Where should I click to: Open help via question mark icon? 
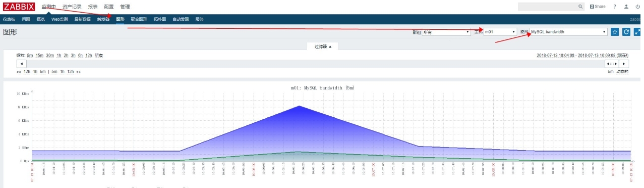(615, 7)
